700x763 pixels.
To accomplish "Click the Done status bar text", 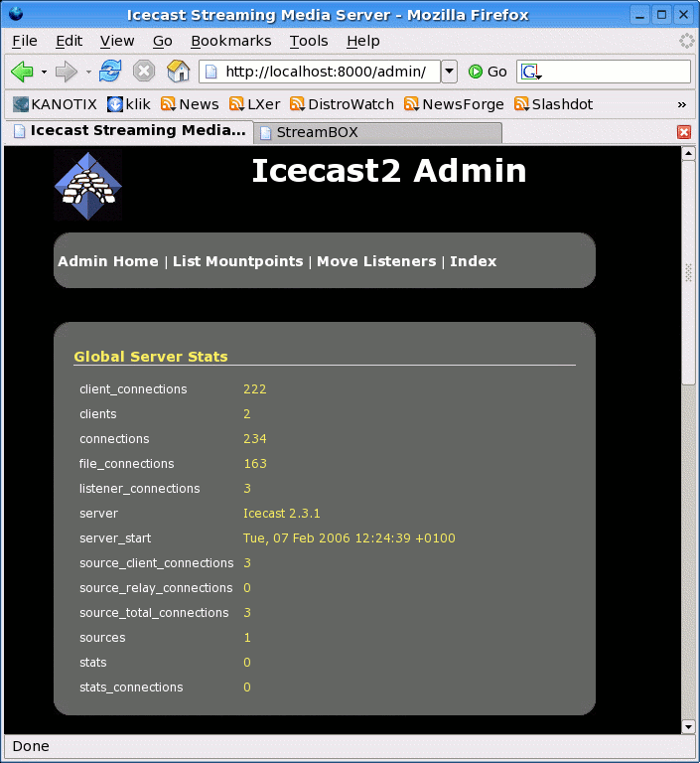I will 31,746.
